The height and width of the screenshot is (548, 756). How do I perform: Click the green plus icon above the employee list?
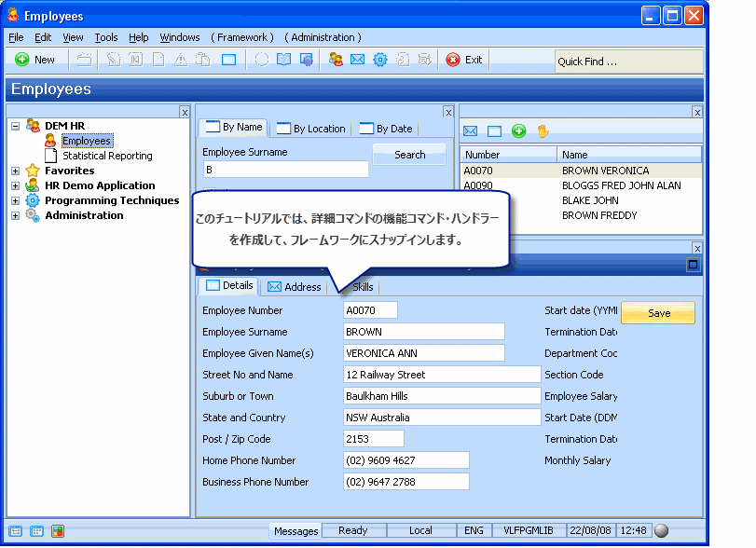tap(519, 131)
